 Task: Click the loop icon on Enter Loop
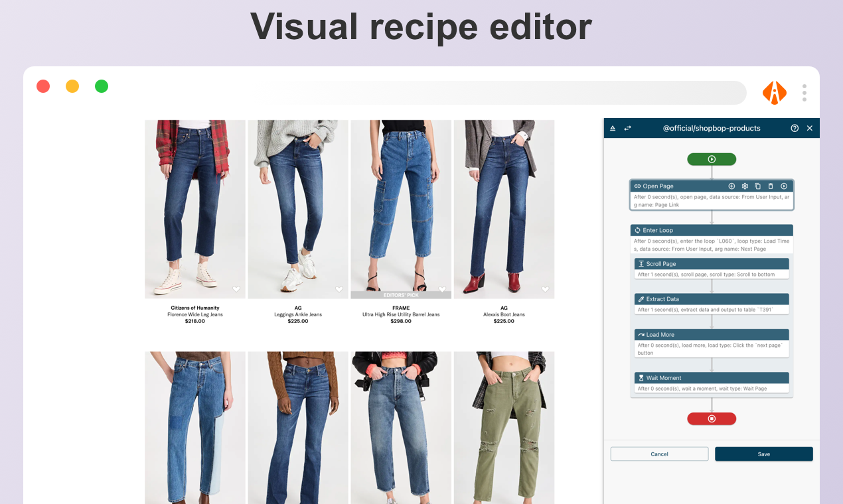coord(637,230)
